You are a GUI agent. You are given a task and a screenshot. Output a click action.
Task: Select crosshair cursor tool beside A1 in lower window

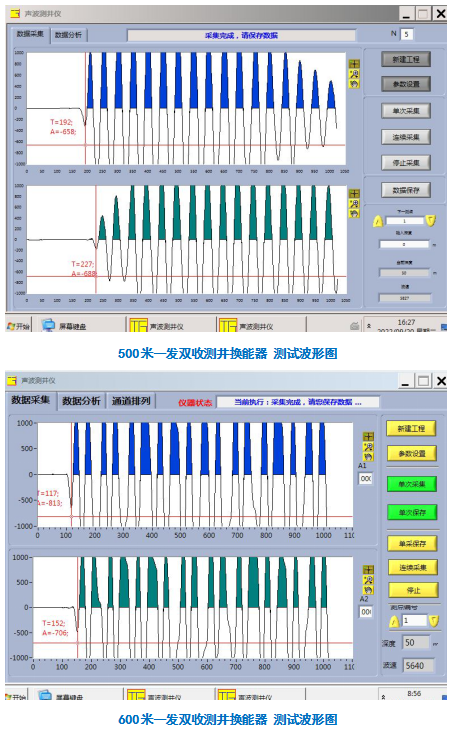coord(368,436)
